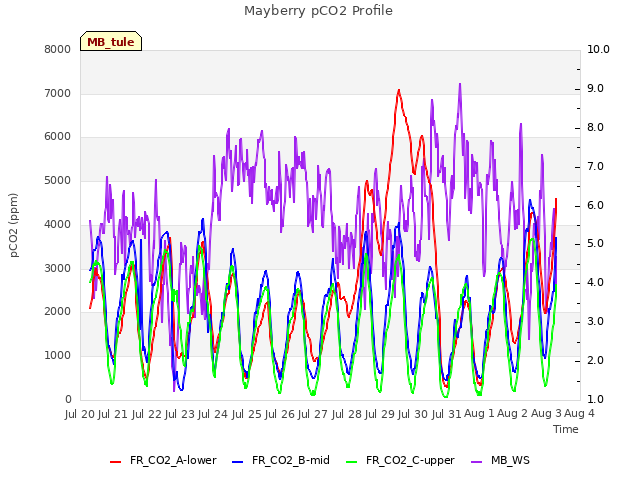The width and height of the screenshot is (640, 480).
Task: Click the purple MB_WS peak above 9.0
Action: point(460,84)
